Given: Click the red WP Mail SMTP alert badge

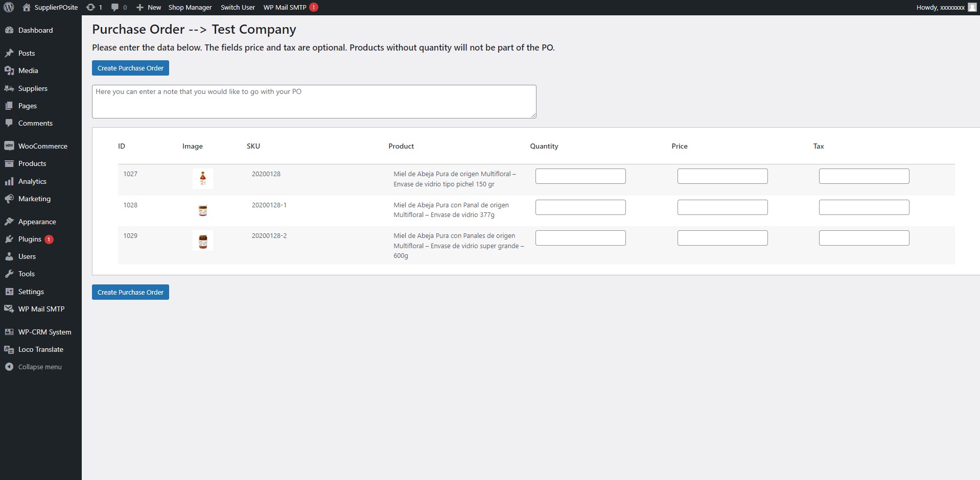Looking at the screenshot, I should (314, 7).
